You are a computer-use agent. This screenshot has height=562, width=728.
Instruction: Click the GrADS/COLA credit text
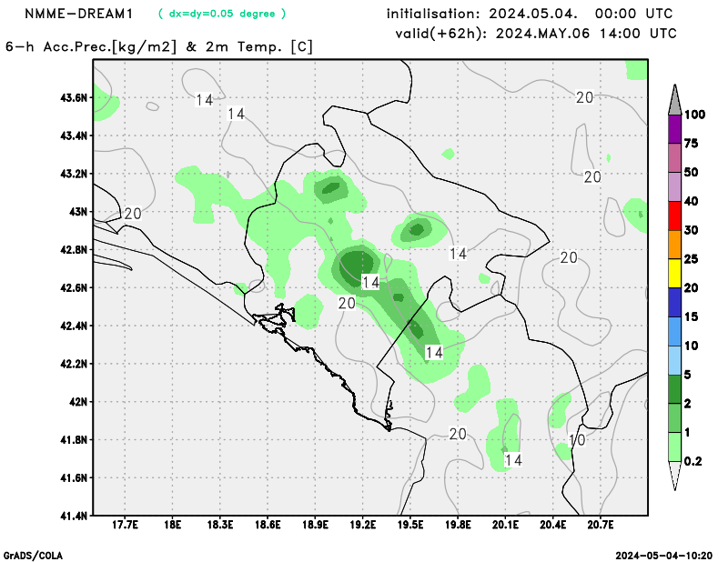[x=33, y=556]
